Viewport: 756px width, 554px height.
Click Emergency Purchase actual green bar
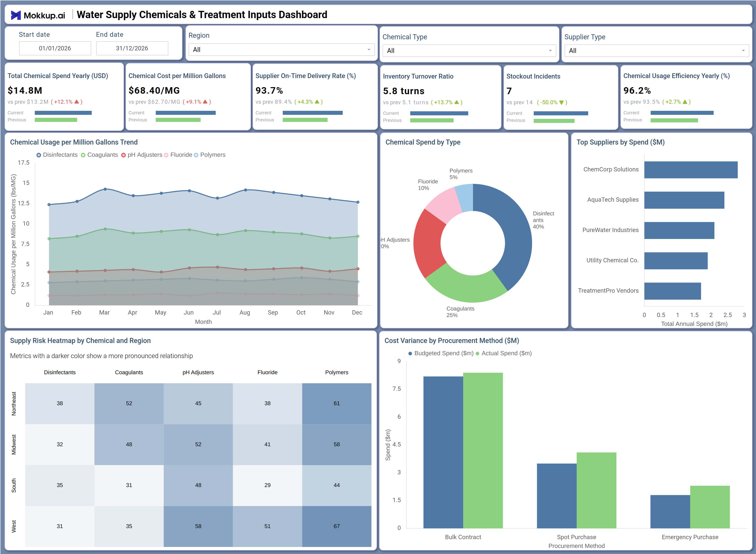tap(710, 507)
